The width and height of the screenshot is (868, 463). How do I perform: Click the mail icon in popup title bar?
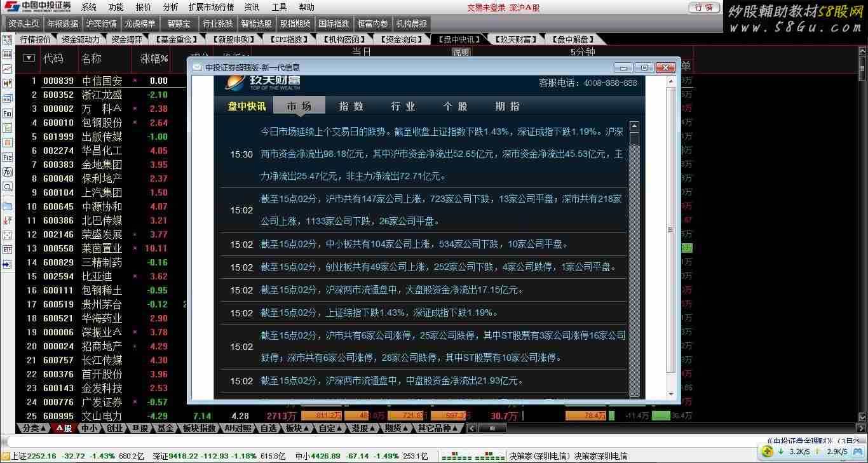(x=197, y=67)
